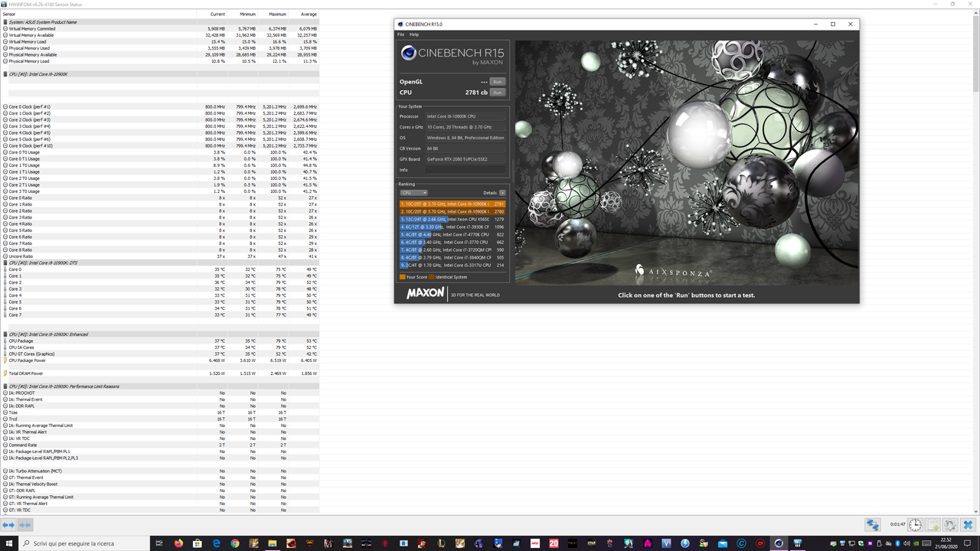Open the clock timer icon in HWiNFO status bar
This screenshot has width=980, height=551.
tap(915, 524)
